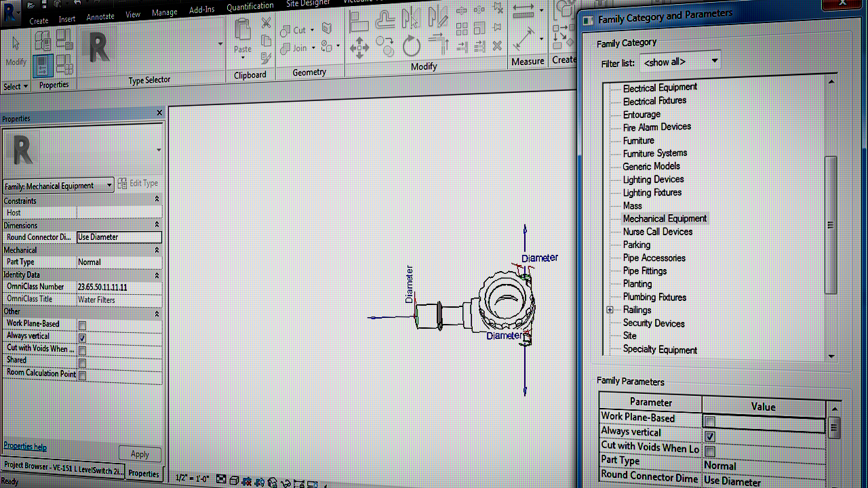Expand the Railings category node
The image size is (868, 488).
(x=610, y=310)
